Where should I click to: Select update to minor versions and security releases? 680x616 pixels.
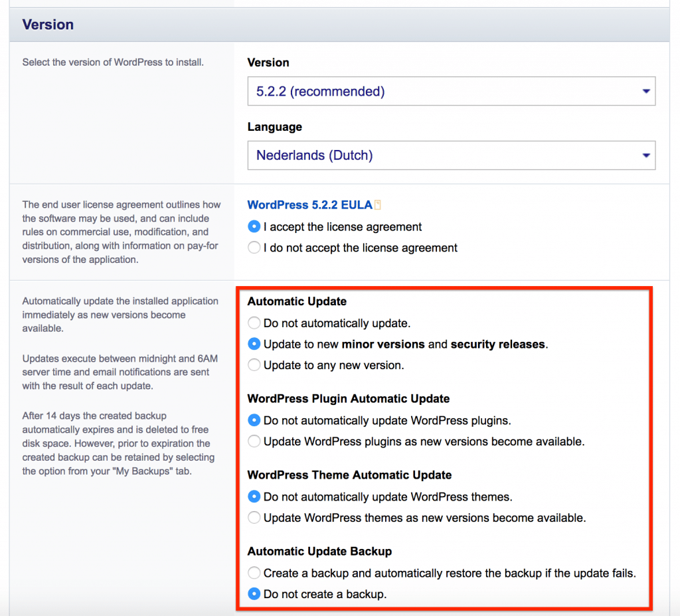pyautogui.click(x=254, y=345)
